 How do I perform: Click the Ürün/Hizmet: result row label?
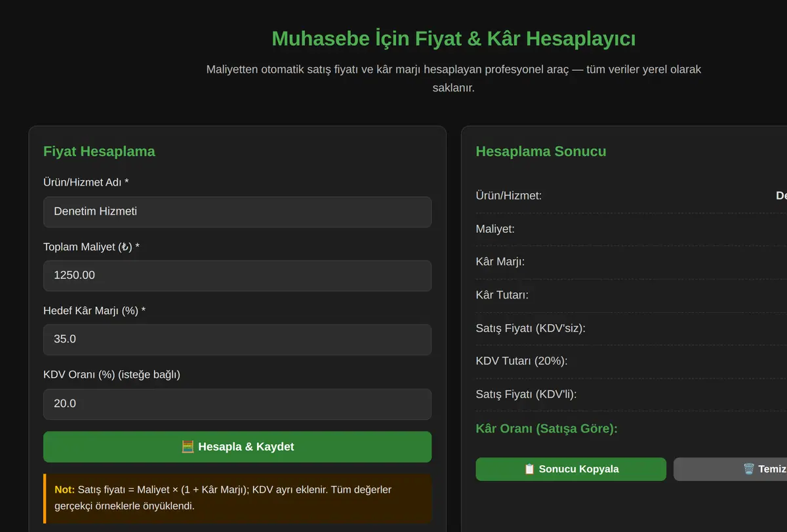click(x=509, y=195)
